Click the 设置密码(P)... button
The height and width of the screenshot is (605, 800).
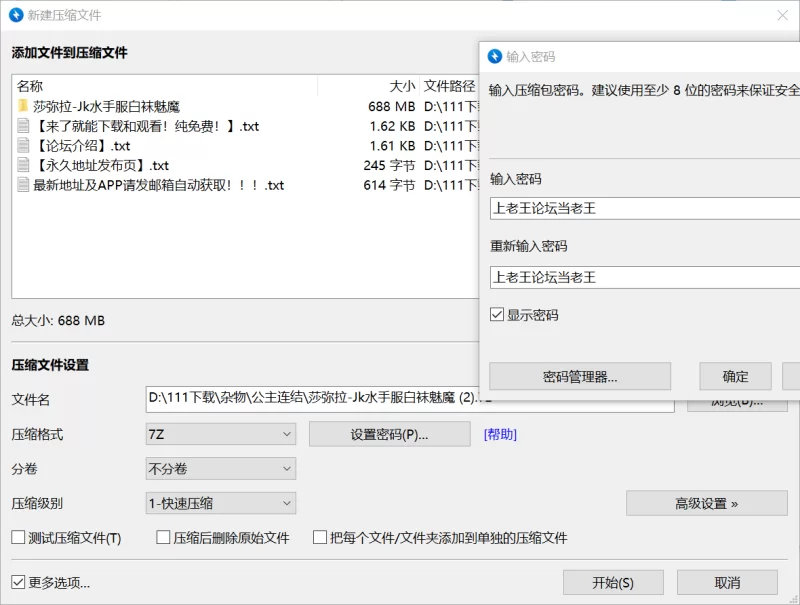[x=389, y=434]
